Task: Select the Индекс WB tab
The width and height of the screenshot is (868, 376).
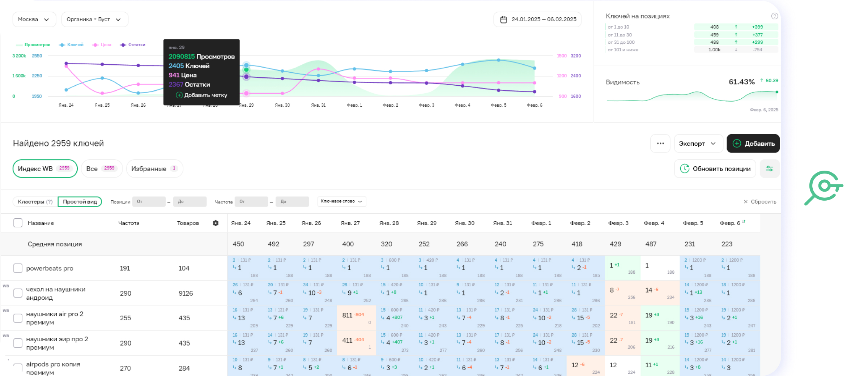Action: 45,168
